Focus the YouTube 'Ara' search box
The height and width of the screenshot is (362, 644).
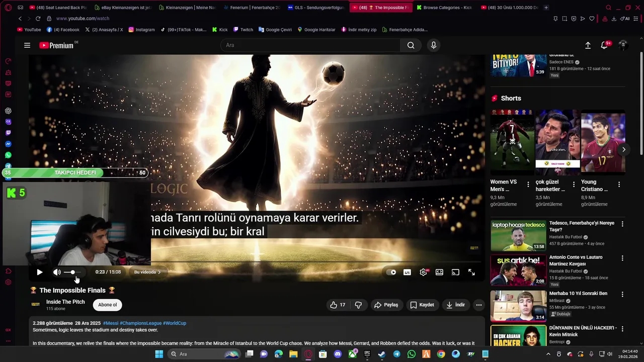click(x=310, y=45)
